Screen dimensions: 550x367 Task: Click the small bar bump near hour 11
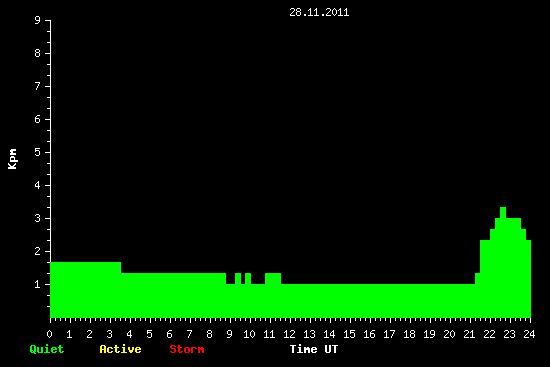click(273, 278)
